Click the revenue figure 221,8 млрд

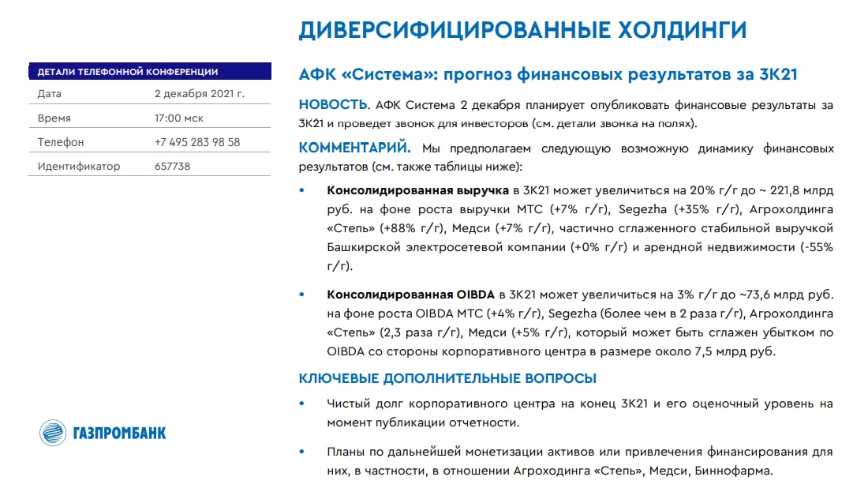pyautogui.click(x=802, y=190)
